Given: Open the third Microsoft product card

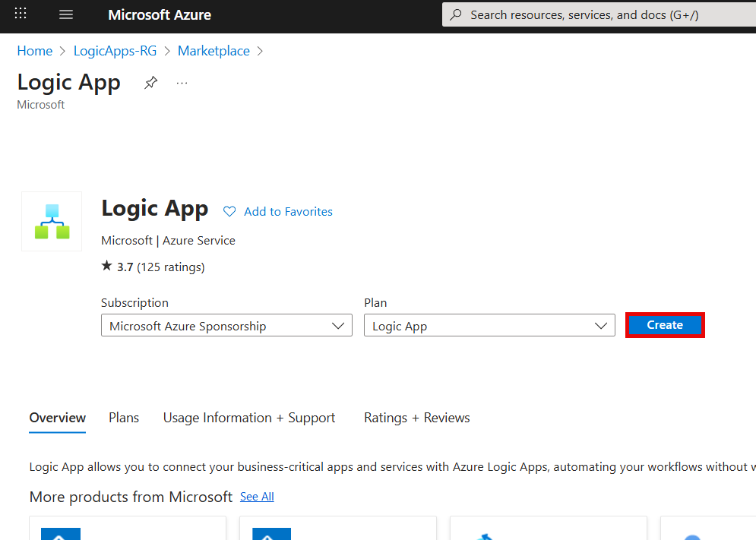Looking at the screenshot, I should (549, 528).
